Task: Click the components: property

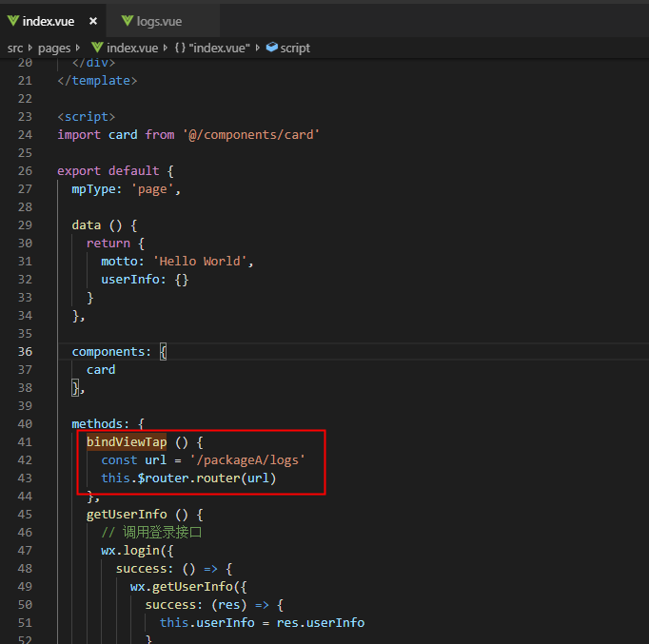Action: click(x=111, y=352)
